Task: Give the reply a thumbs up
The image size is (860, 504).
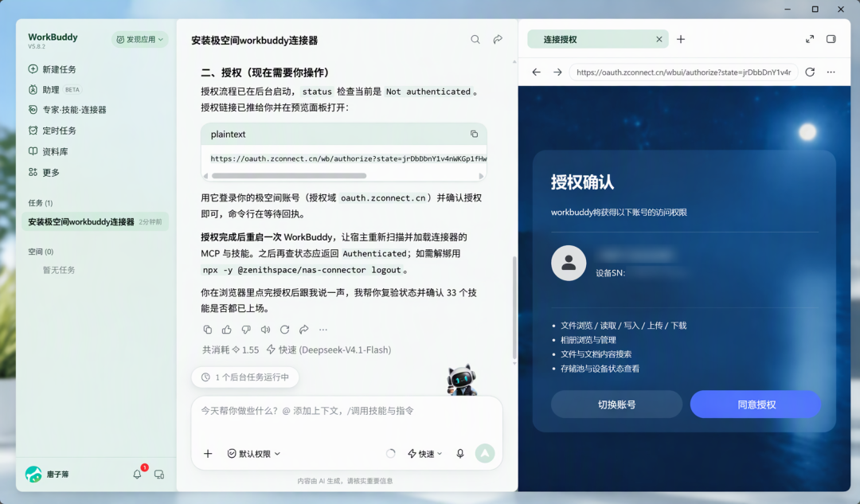Action: [226, 330]
